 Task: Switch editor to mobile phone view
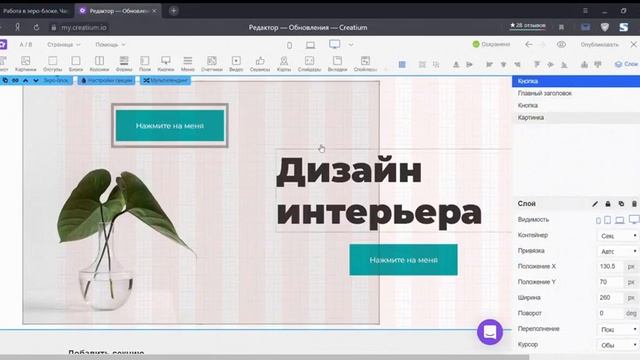point(289,45)
